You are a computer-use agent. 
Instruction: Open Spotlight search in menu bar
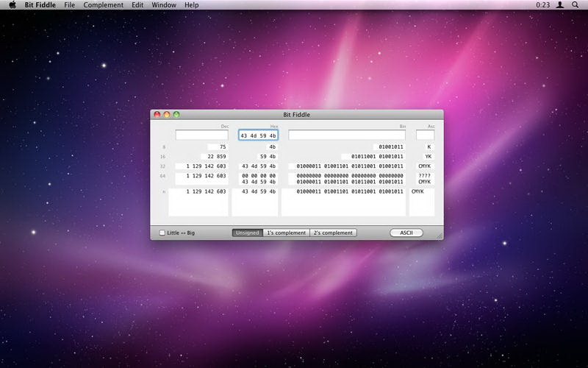(x=576, y=5)
